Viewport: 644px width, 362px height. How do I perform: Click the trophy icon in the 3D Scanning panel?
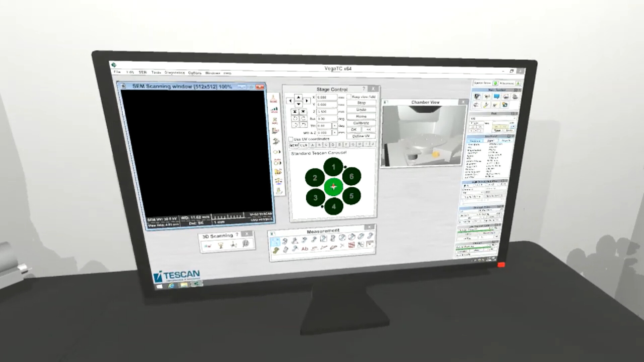point(220,245)
